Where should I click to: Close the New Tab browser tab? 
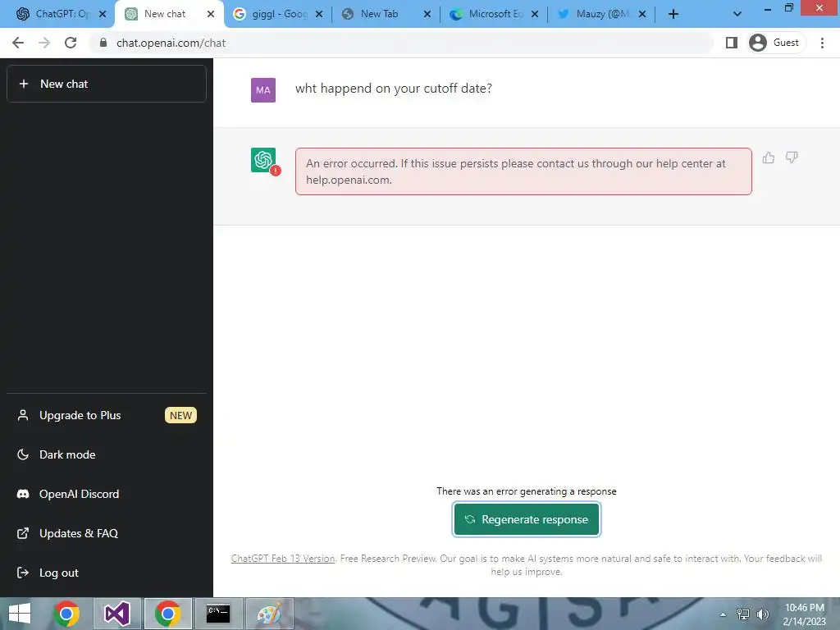pyautogui.click(x=427, y=15)
